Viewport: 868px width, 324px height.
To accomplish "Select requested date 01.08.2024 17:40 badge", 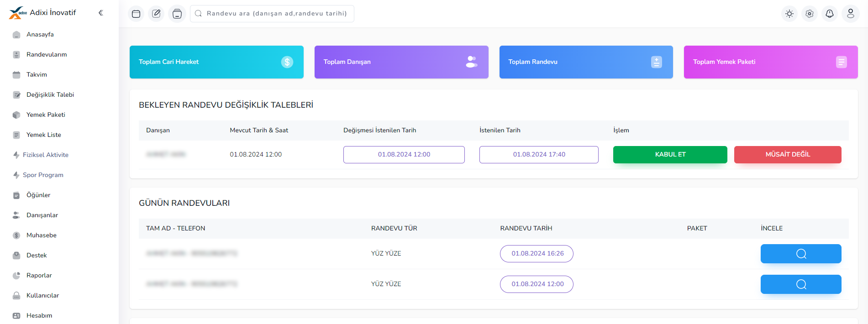I will [x=539, y=155].
